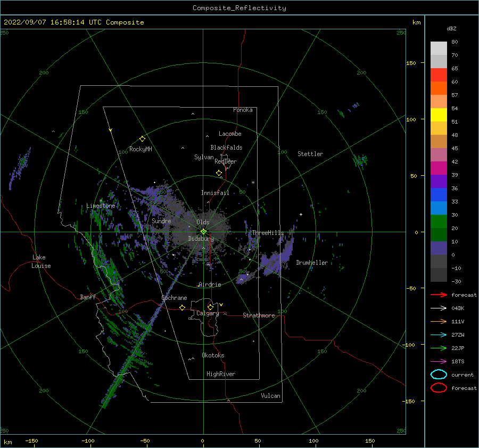This screenshot has height=448, width=479.
Task: Select the 80 dBZ light gray swatch
Action: [x=439, y=48]
